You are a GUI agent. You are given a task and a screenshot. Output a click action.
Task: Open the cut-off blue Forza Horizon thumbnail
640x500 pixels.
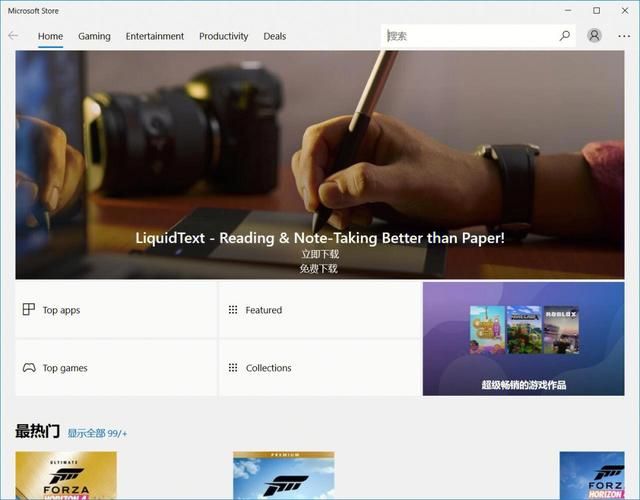[592, 475]
